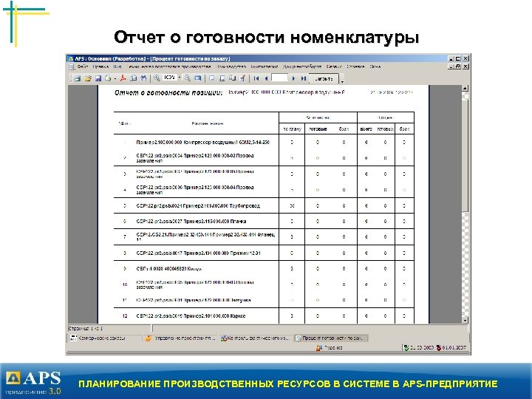Click the document icon left of Файл
The width and height of the screenshot is (532, 399).
[72, 66]
